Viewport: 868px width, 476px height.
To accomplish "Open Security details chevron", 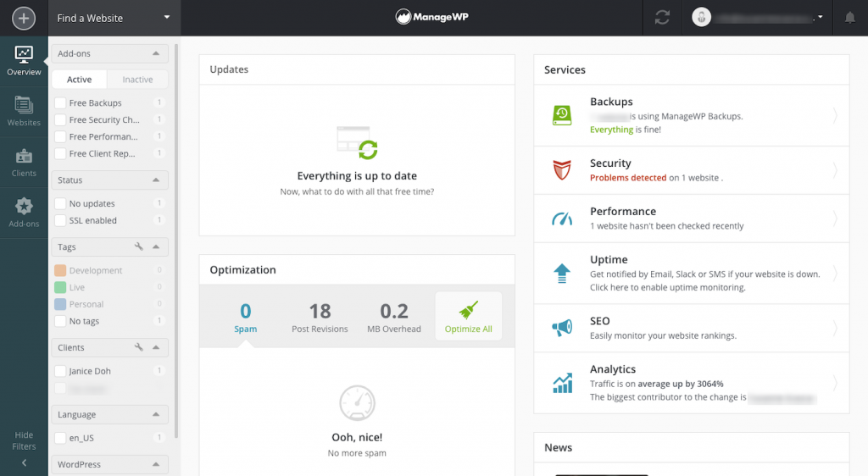I will pyautogui.click(x=835, y=169).
